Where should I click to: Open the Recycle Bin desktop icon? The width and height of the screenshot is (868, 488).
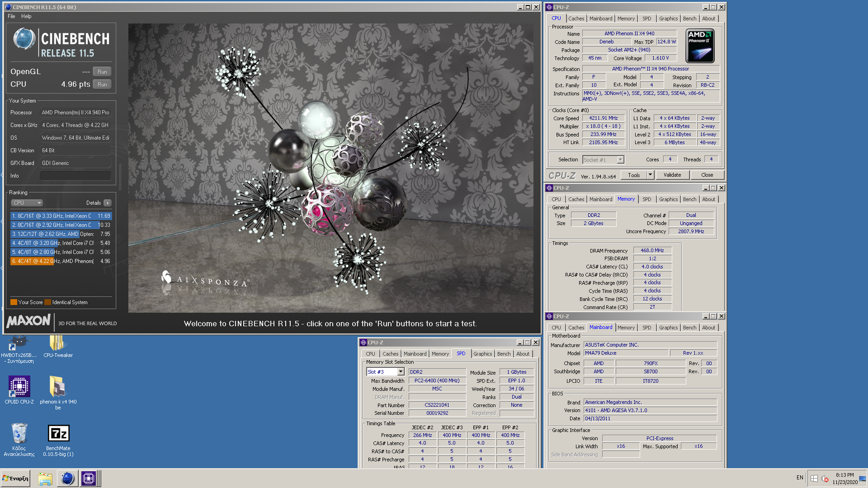click(x=19, y=440)
